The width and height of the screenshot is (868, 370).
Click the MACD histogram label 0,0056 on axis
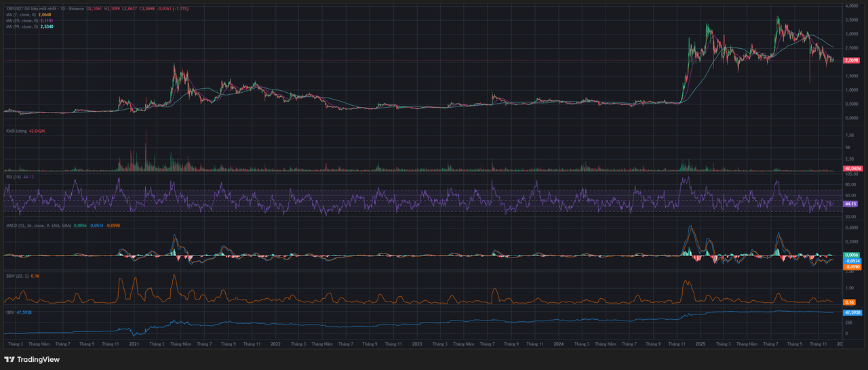point(851,255)
